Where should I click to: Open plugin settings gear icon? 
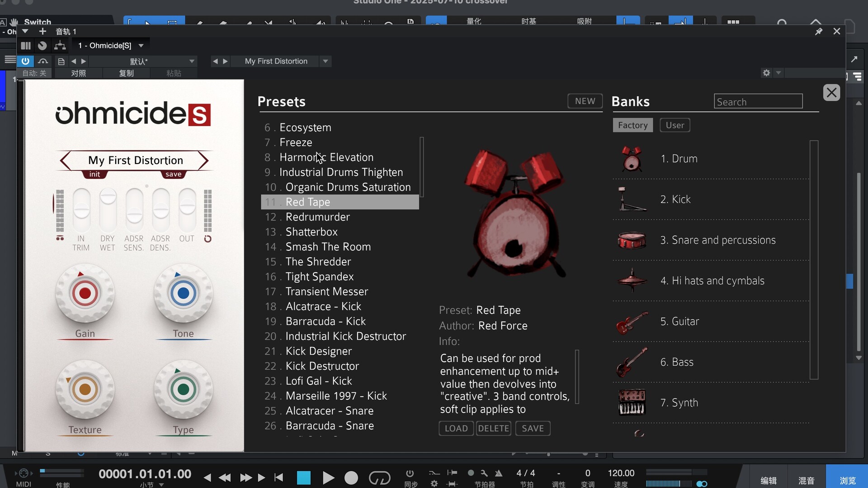766,73
